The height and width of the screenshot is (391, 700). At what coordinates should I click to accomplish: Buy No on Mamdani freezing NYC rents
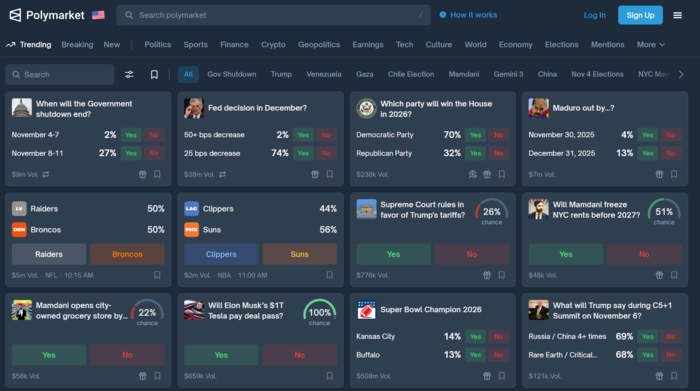coord(644,254)
